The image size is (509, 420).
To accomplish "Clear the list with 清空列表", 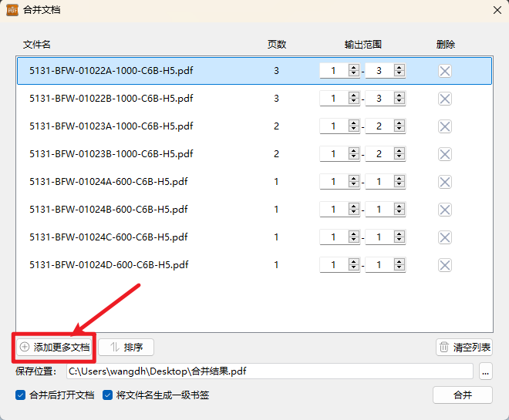I will coord(464,348).
